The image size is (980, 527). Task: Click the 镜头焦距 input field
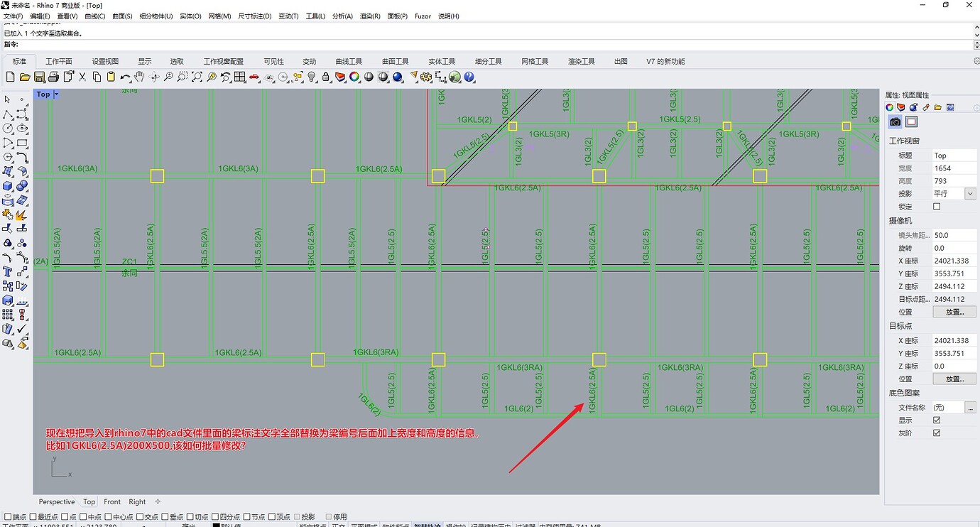[x=954, y=235]
